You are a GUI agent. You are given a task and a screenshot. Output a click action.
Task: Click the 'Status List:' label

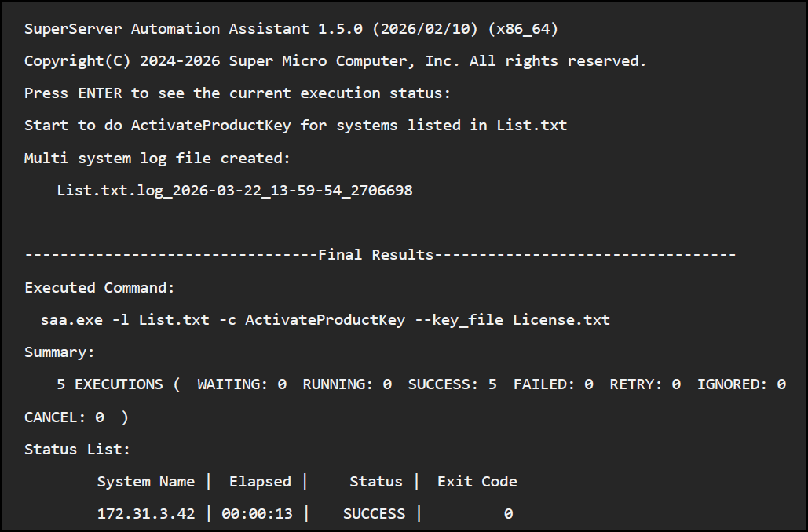click(77, 450)
